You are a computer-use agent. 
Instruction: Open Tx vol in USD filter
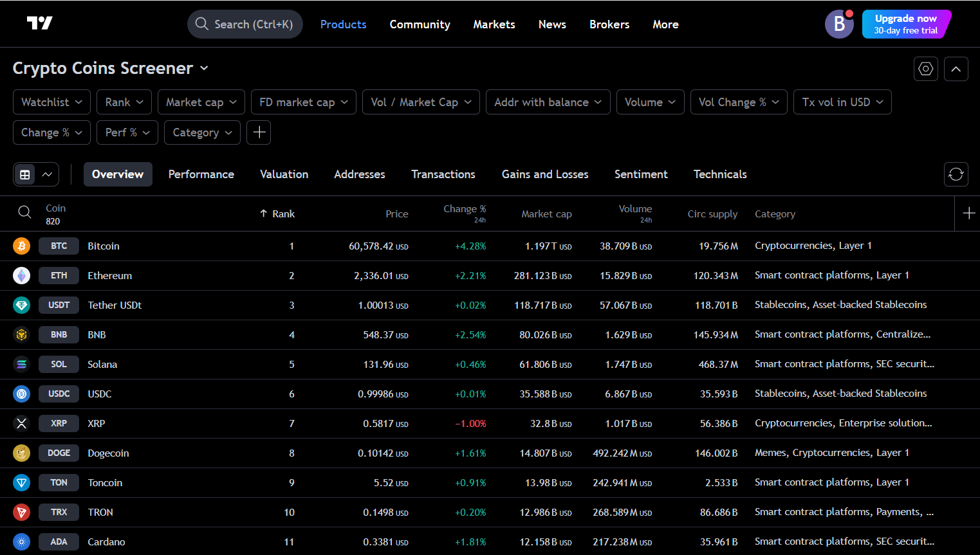842,102
